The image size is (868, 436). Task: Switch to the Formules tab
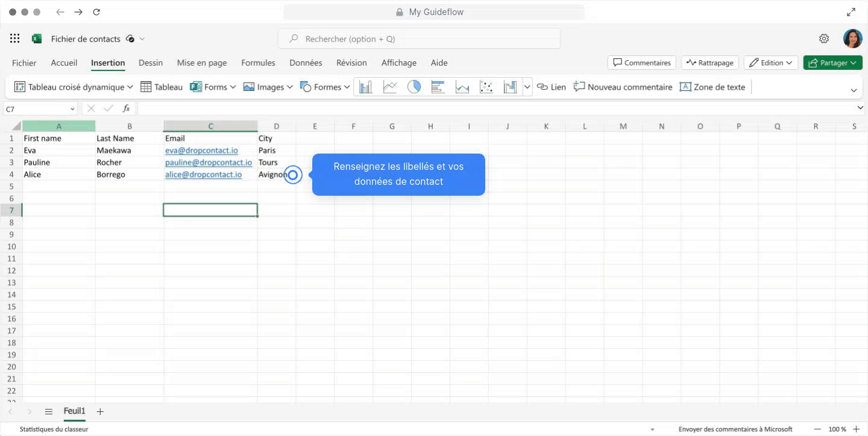point(258,63)
